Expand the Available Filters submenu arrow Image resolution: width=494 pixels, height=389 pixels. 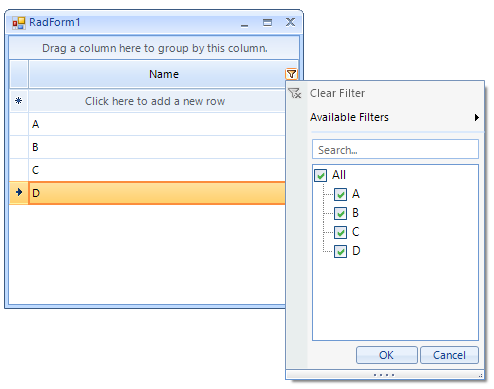pyautogui.click(x=477, y=117)
